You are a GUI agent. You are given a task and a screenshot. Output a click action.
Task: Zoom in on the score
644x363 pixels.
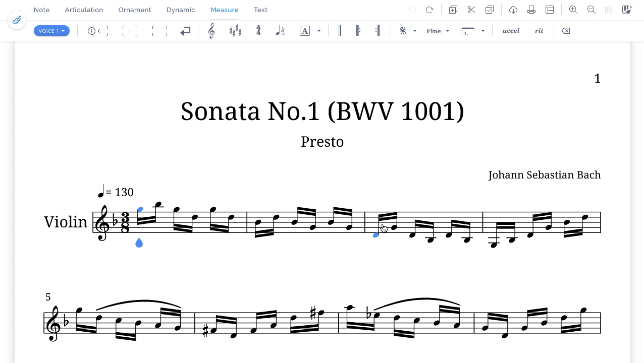573,10
